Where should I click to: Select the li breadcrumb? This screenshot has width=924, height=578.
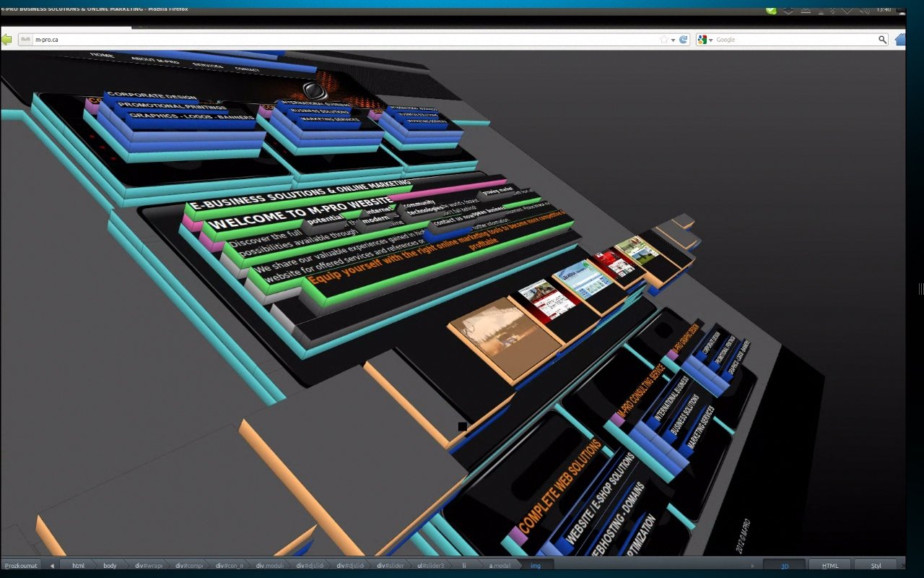[465, 566]
